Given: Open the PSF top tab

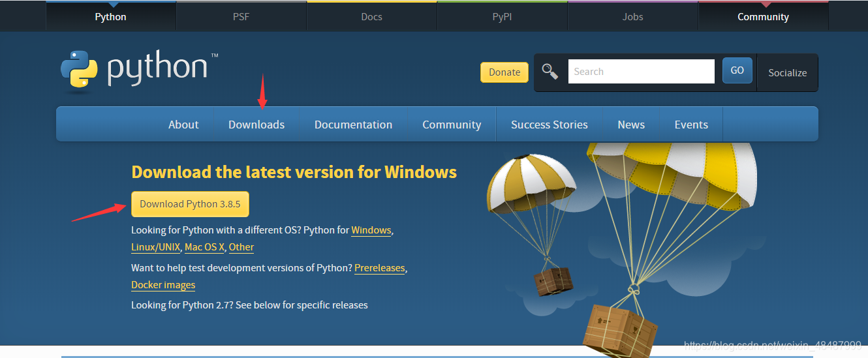Looking at the screenshot, I should (241, 16).
